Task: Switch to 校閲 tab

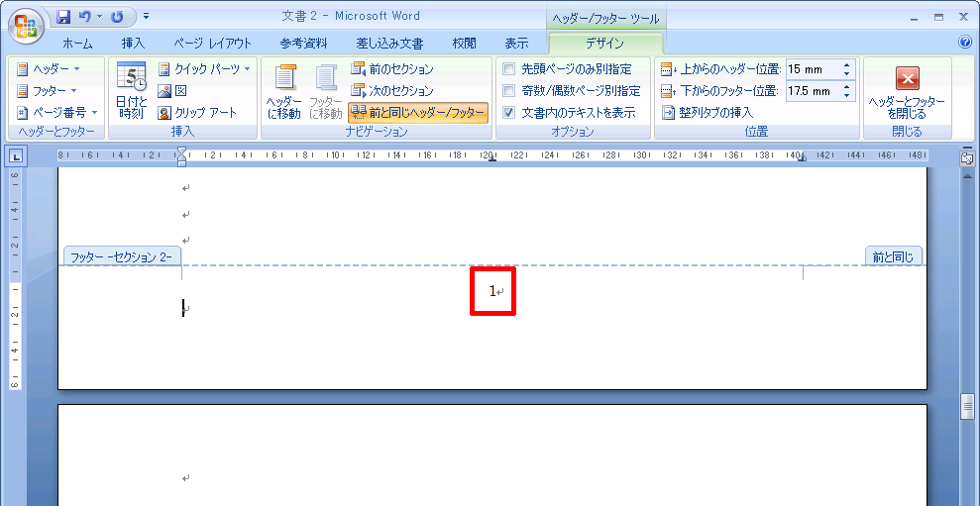Action: coord(465,44)
